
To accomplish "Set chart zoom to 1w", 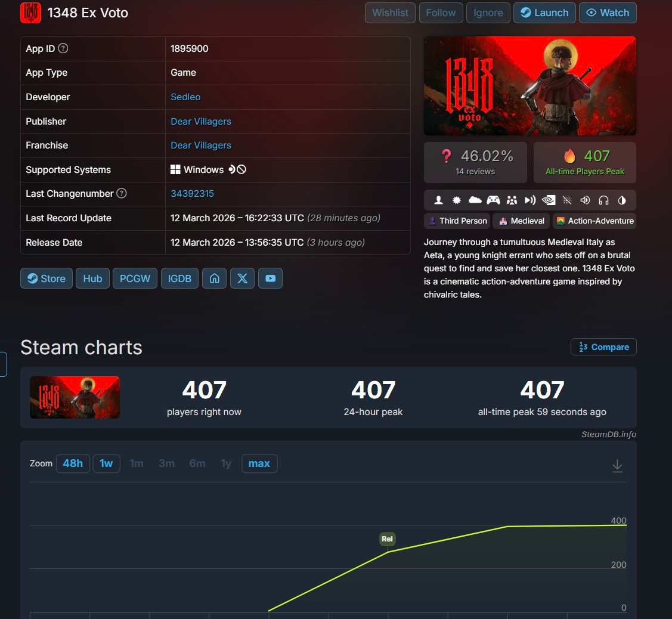I will click(106, 463).
